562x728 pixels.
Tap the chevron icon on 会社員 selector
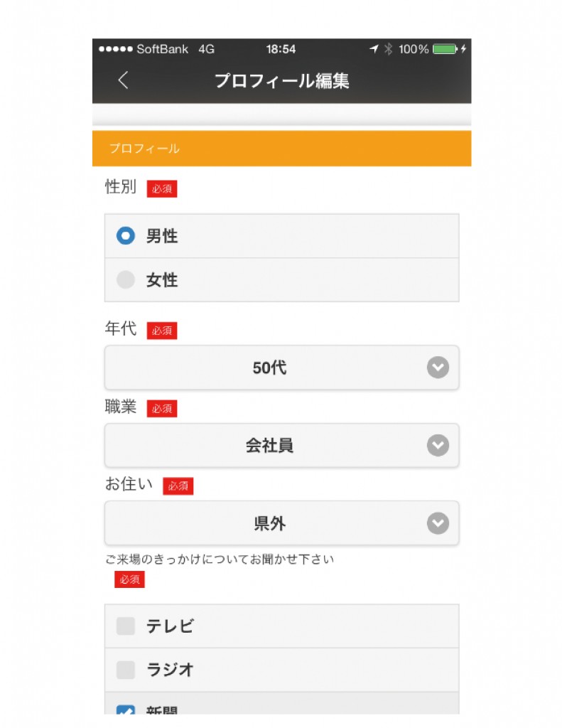pyautogui.click(x=438, y=445)
